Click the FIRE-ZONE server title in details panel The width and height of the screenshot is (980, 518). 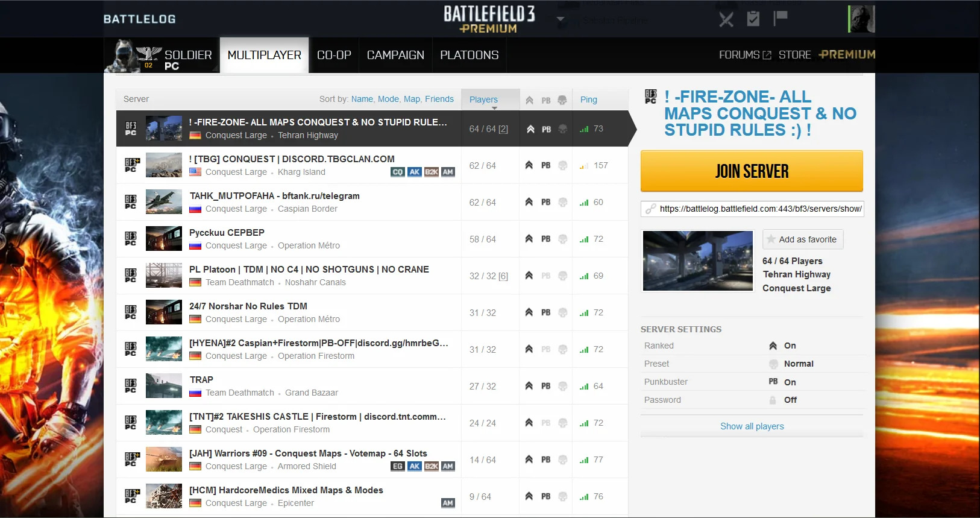[760, 113]
